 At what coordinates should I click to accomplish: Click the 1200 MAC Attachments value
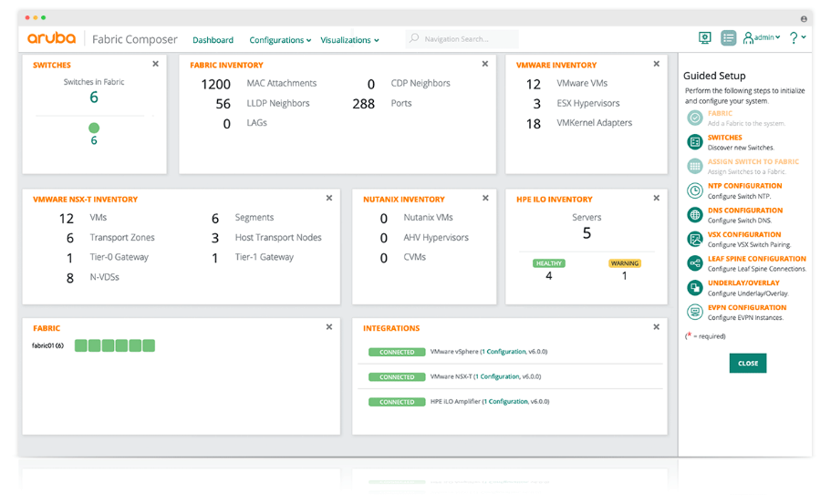215,84
